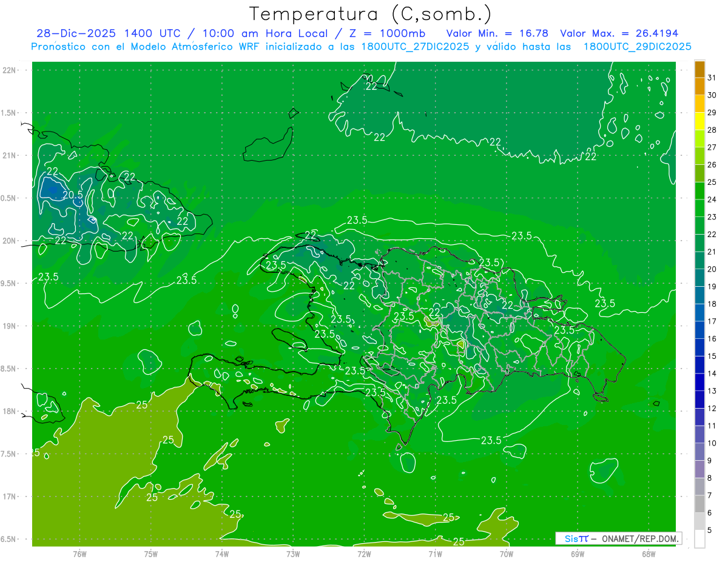
Task: Click the '22N' latitude axis label
Action: (9, 70)
